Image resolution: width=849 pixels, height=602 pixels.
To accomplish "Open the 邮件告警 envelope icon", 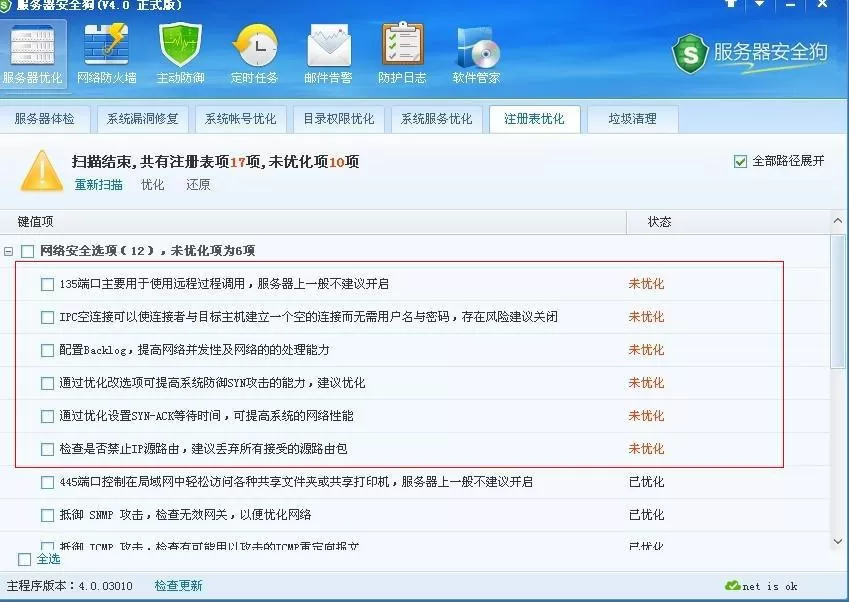I will click(328, 54).
